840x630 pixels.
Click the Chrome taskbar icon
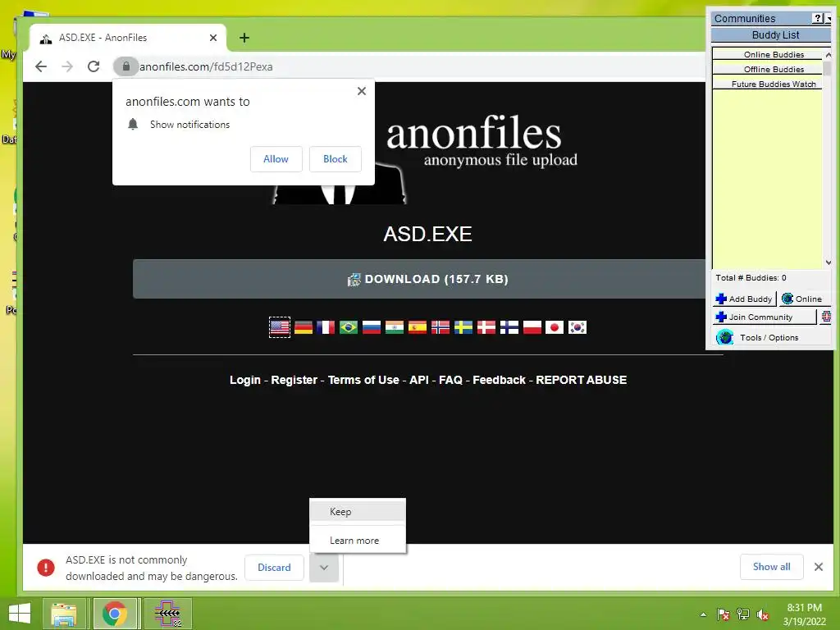tap(115, 614)
